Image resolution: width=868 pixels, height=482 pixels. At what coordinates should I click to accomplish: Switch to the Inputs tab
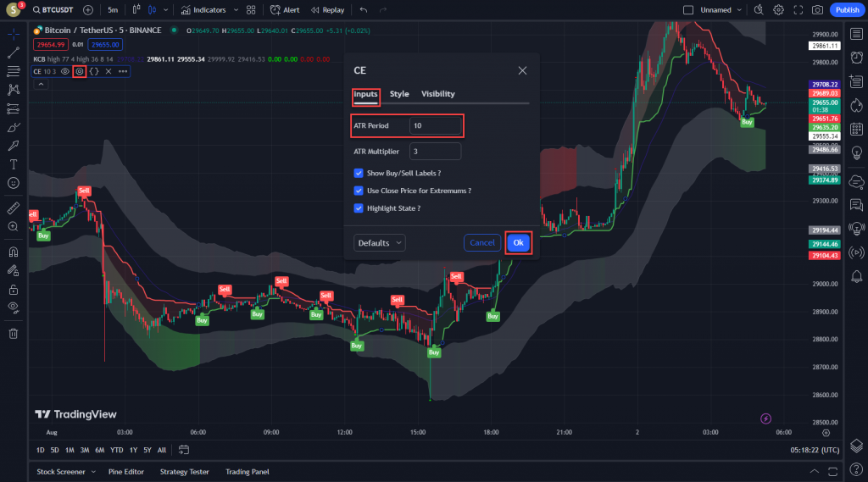365,94
